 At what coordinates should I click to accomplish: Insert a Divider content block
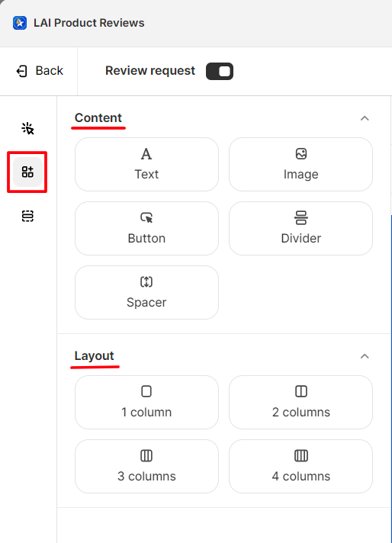click(300, 228)
